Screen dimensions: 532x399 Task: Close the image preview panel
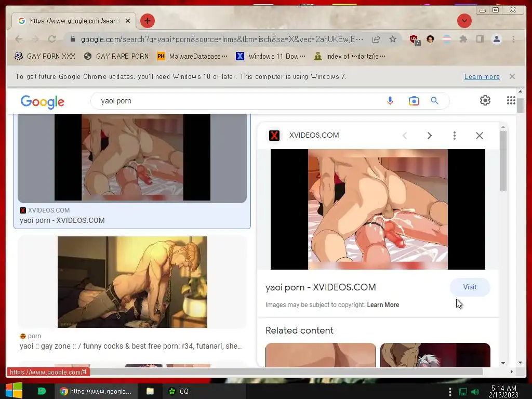pyautogui.click(x=480, y=136)
